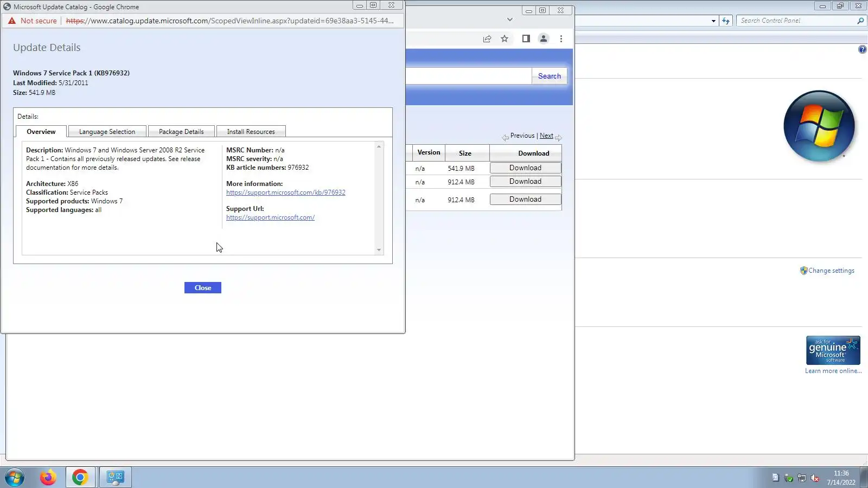Sort table by Size column header

465,153
